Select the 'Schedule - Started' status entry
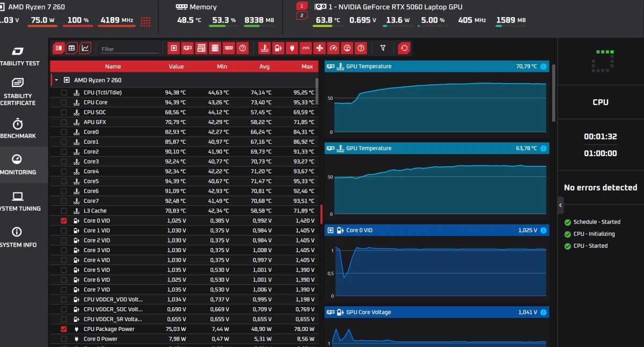This screenshot has height=347, width=644. point(592,222)
